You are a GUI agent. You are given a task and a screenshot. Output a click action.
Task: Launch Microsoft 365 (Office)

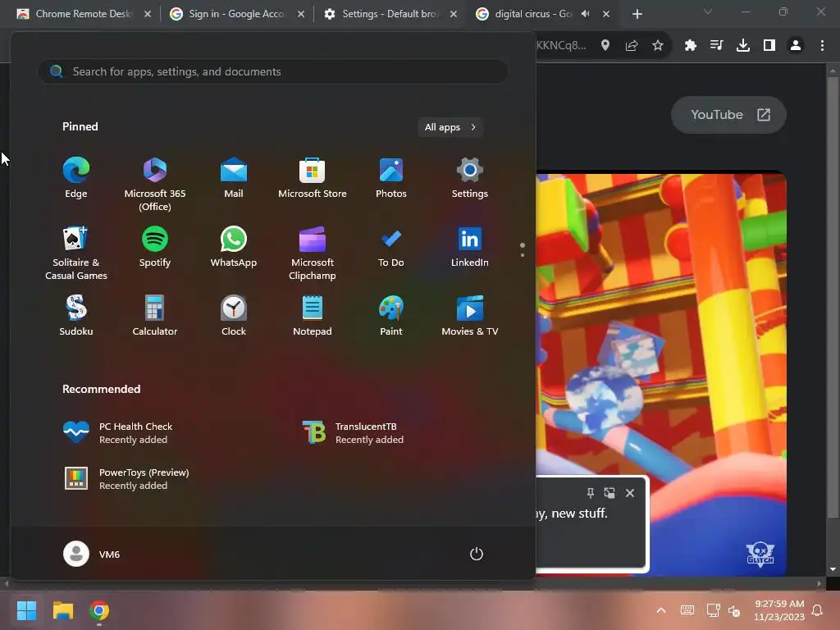click(x=155, y=185)
